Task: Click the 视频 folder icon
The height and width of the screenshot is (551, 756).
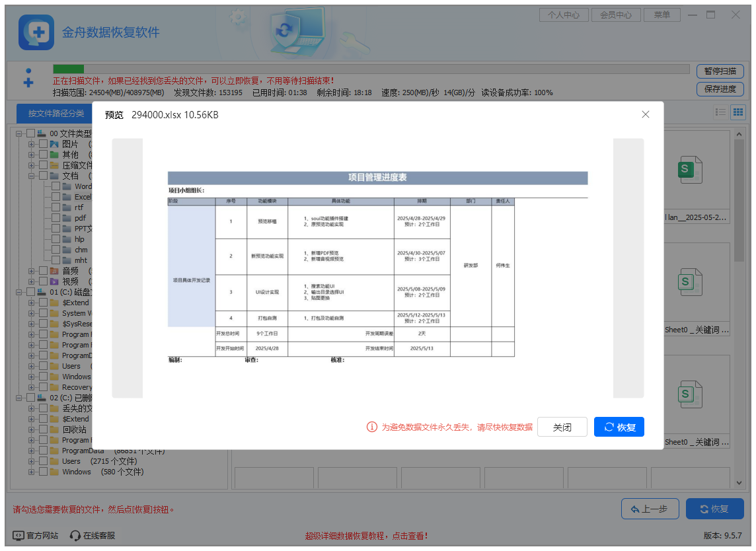Action: pos(54,281)
